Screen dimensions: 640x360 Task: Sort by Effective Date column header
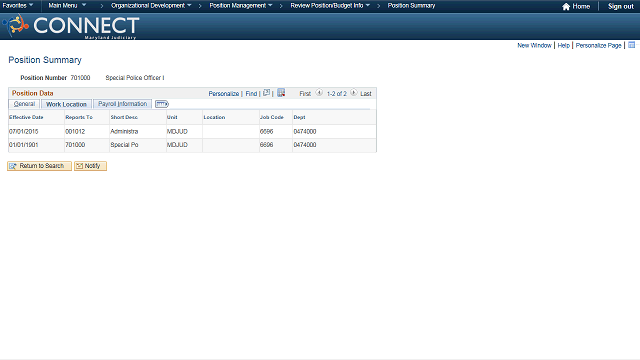click(26, 117)
